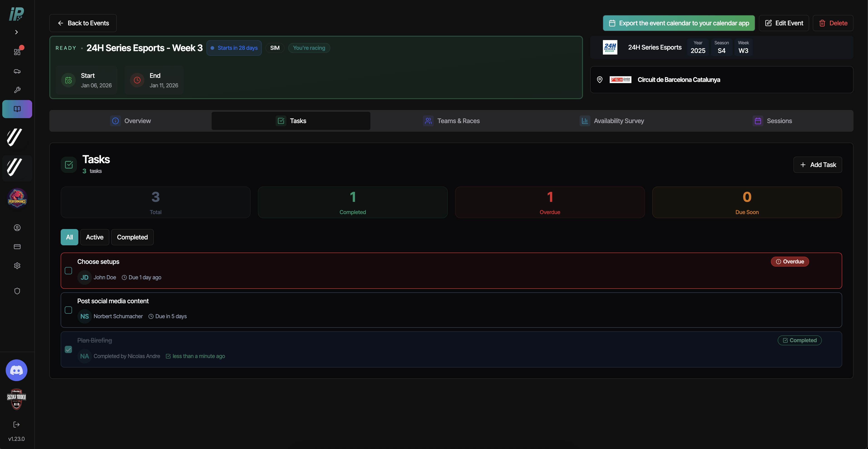
Task: Click the iP logo at top left
Action: [x=17, y=14]
